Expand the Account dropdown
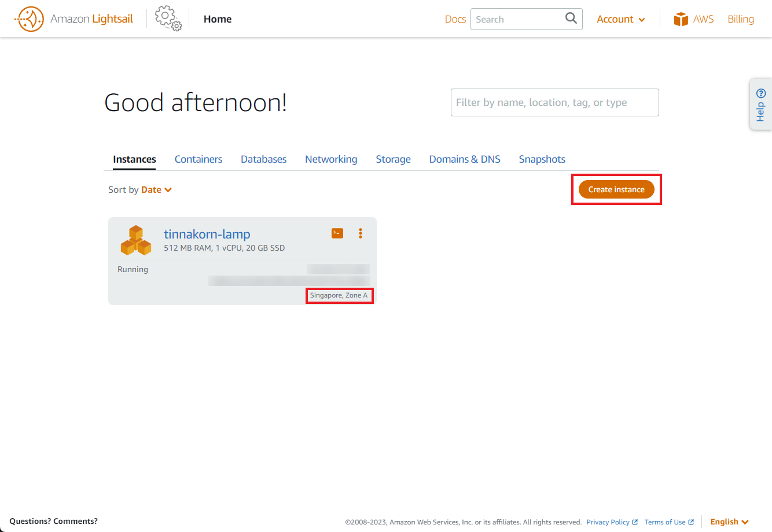This screenshot has height=532, width=772. (621, 19)
